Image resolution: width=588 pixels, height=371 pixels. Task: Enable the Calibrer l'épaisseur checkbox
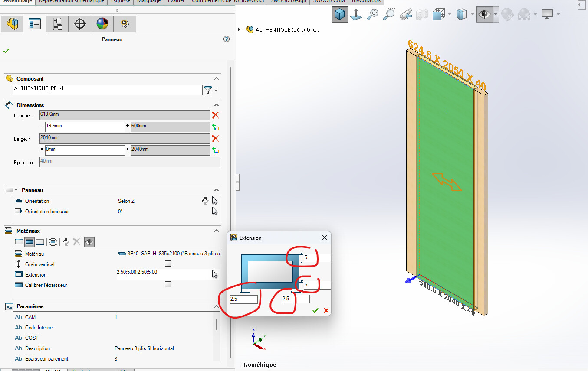[168, 284]
